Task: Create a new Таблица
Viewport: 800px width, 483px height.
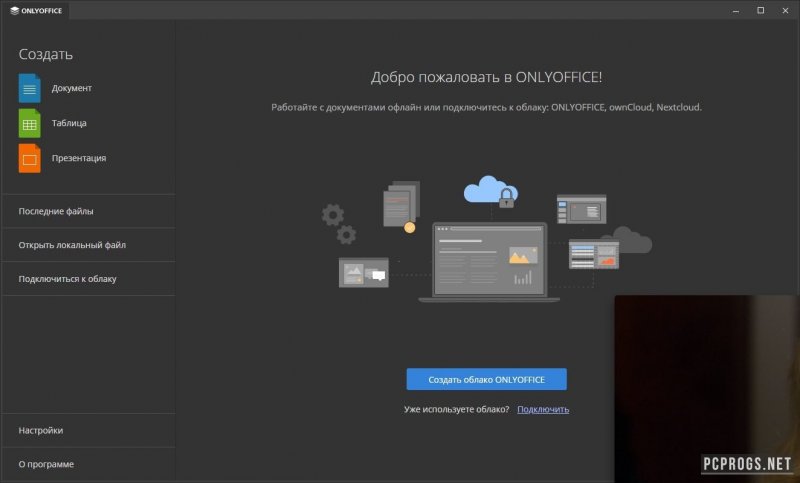Action: [x=69, y=123]
